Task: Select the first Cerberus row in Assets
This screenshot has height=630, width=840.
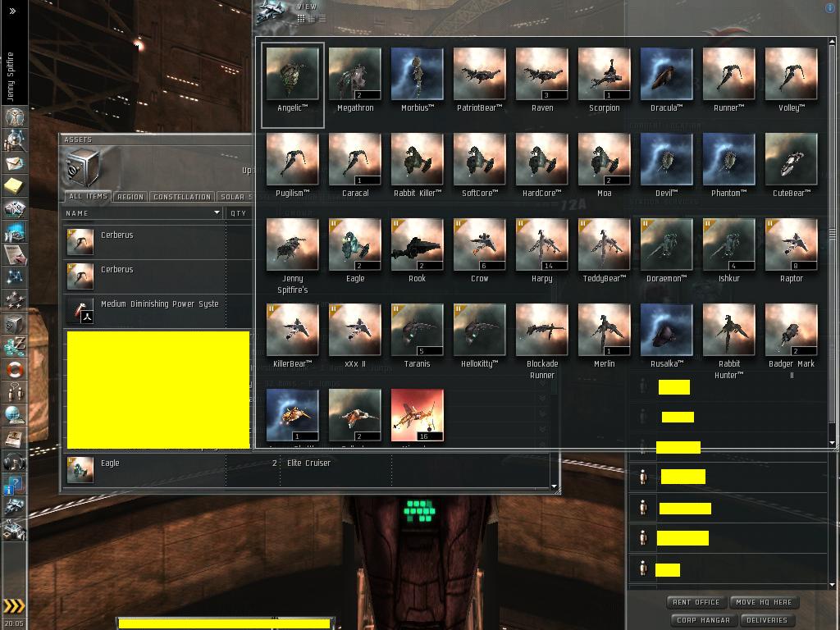Action: [157, 242]
